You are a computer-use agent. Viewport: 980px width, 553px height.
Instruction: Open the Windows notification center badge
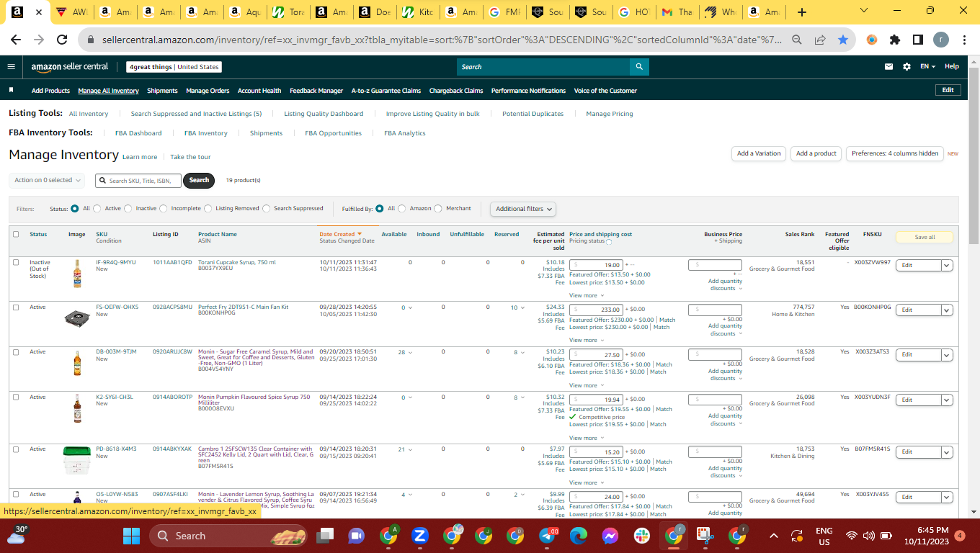(959, 536)
